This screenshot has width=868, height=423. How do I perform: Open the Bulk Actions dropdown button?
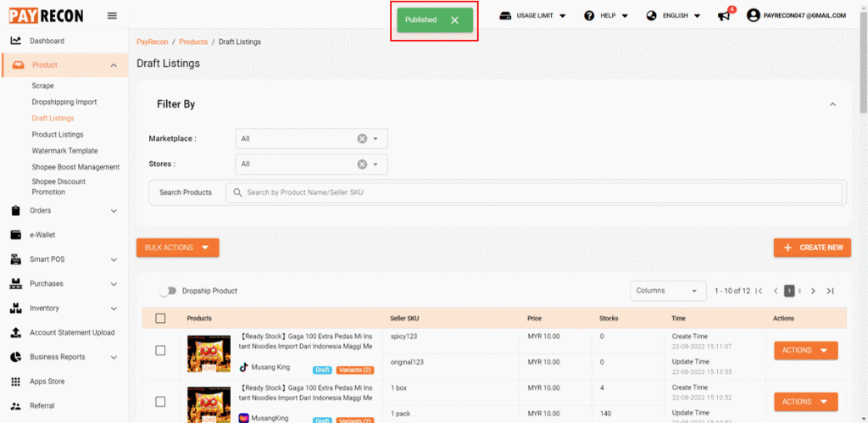pos(178,248)
